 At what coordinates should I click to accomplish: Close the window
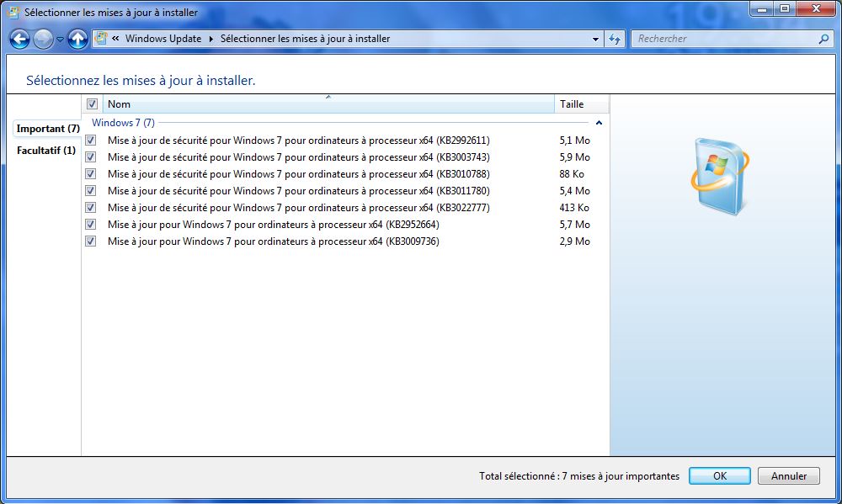(x=816, y=8)
